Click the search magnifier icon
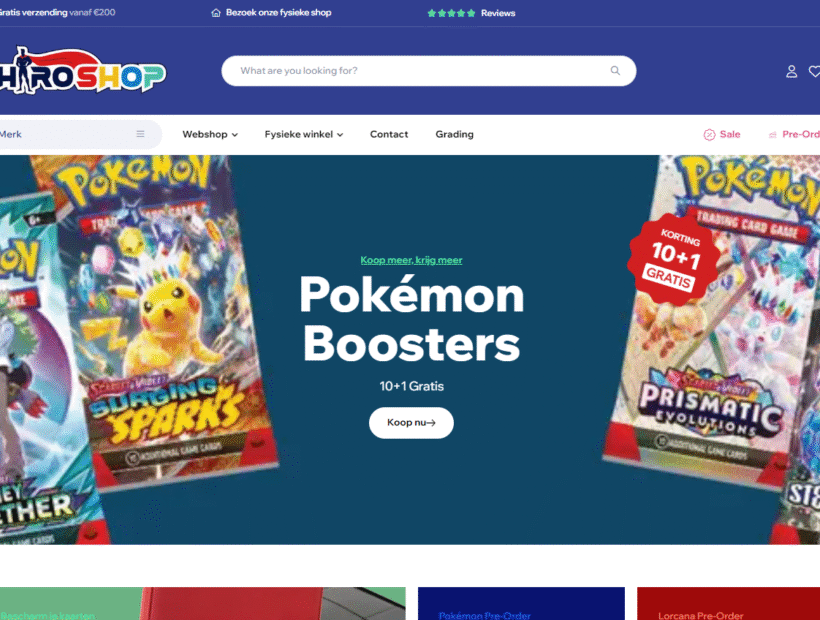 (x=615, y=71)
